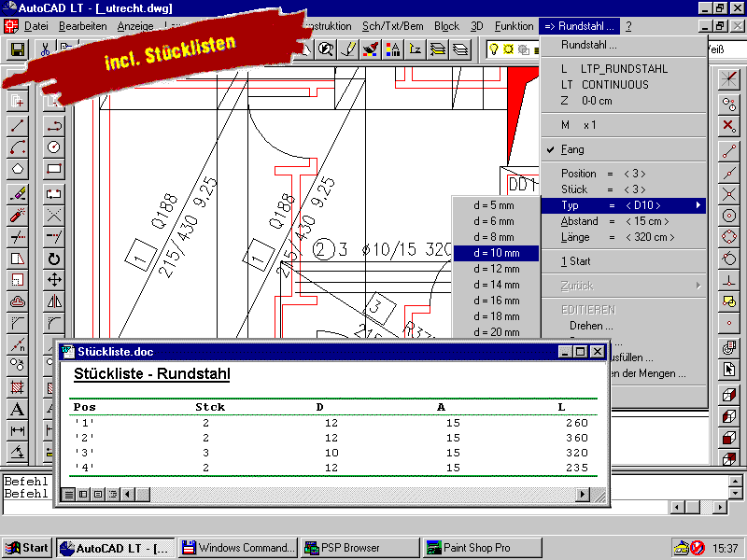Toggle the layer freeze sun icon
Viewport: 747px width, 560px height.
coord(508,49)
